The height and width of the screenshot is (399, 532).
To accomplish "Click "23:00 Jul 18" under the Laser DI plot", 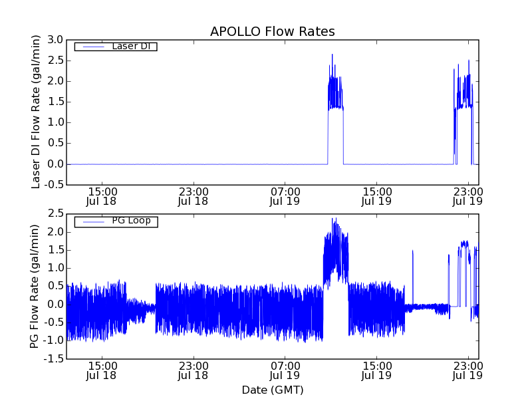I will tap(193, 196).
